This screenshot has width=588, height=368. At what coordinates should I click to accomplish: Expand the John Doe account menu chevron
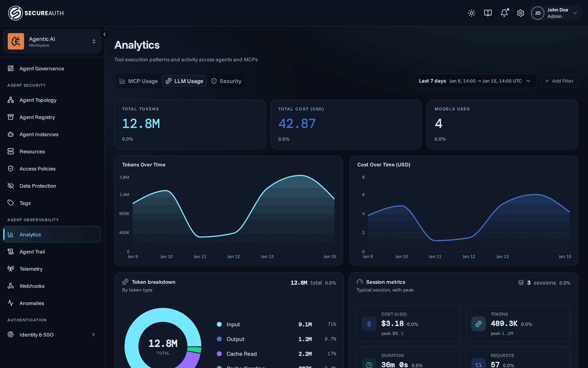(575, 13)
